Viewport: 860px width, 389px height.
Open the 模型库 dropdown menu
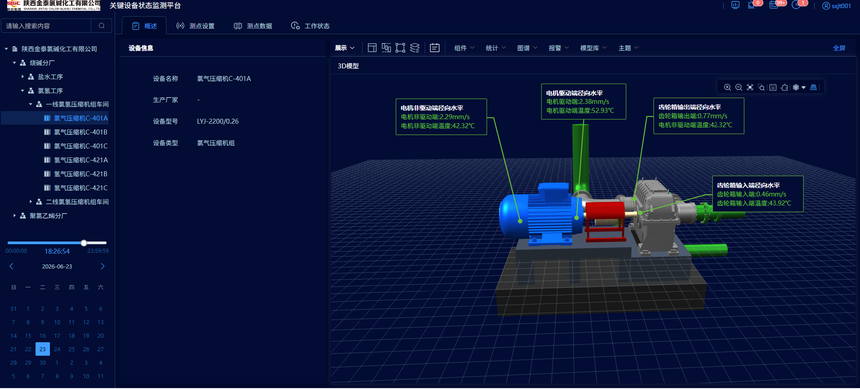[x=593, y=48]
